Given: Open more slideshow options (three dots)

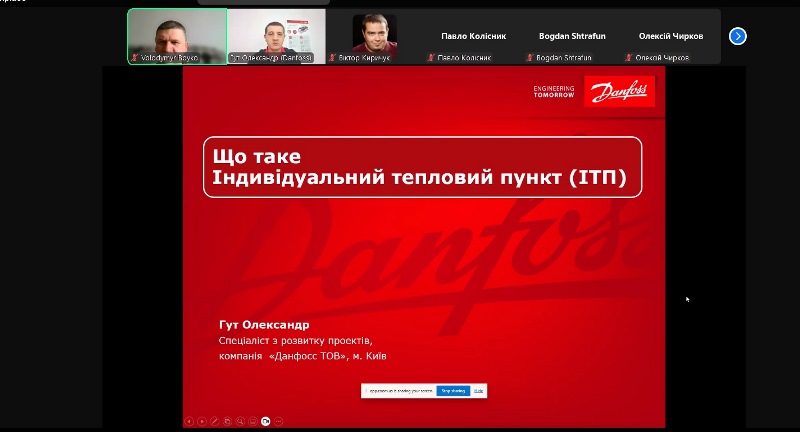Looking at the screenshot, I should pos(279,421).
